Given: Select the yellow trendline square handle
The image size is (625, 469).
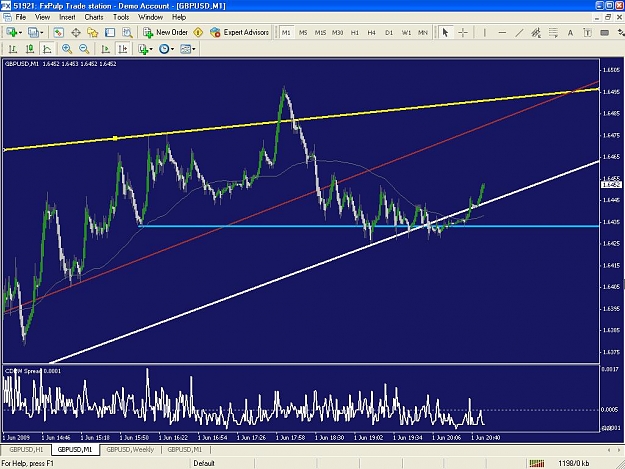Looking at the screenshot, I should [115, 138].
